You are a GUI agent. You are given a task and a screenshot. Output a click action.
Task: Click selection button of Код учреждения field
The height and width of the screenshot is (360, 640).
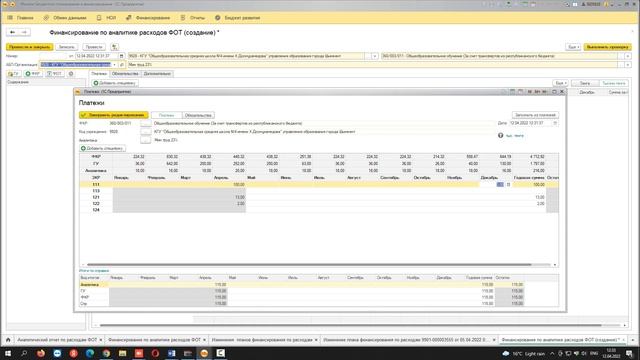tap(146, 131)
